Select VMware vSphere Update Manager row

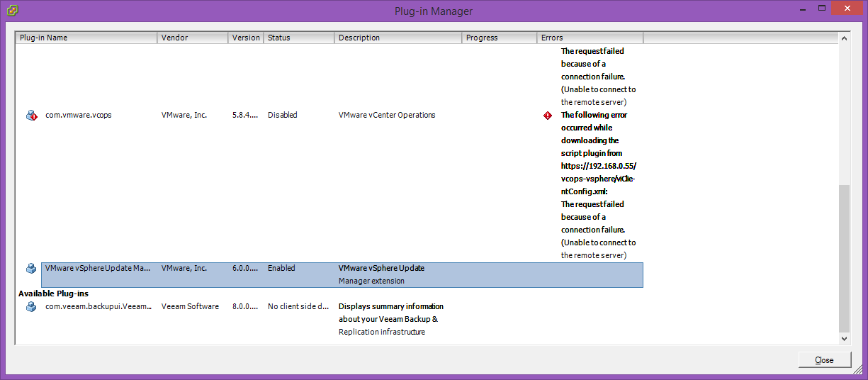point(97,269)
